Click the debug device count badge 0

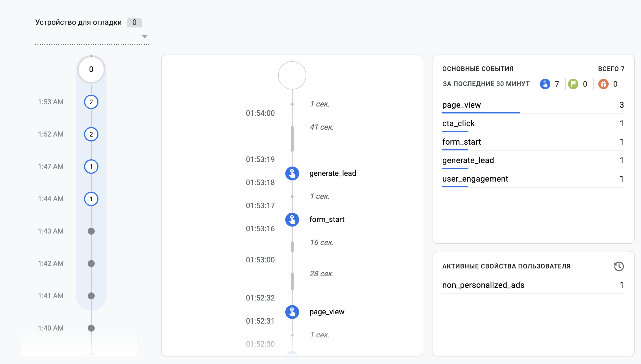click(x=135, y=23)
